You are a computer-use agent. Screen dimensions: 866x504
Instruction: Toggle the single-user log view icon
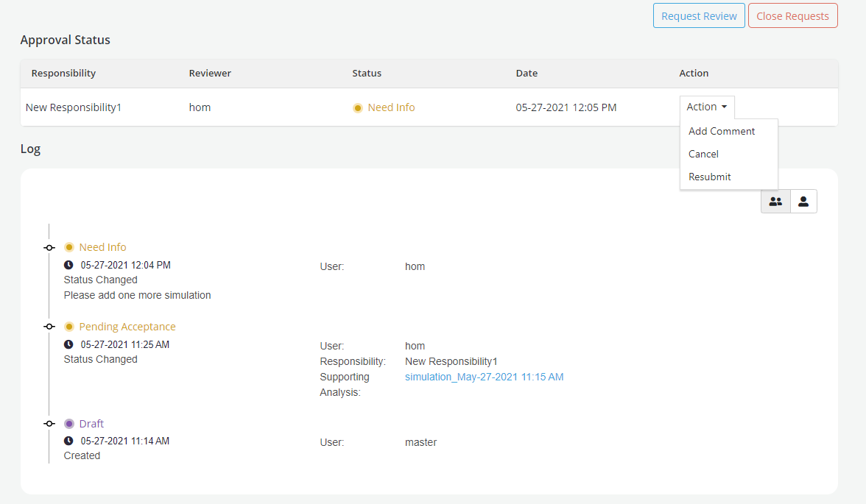coord(803,202)
